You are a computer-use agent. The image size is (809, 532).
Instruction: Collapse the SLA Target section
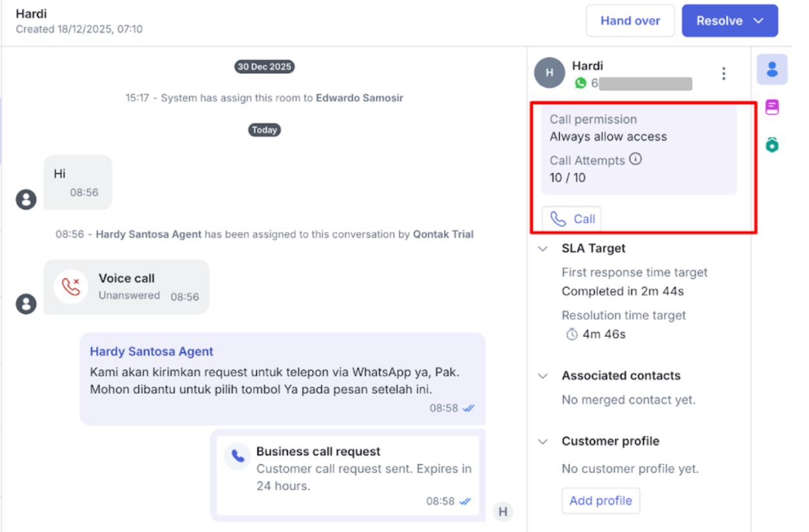543,249
